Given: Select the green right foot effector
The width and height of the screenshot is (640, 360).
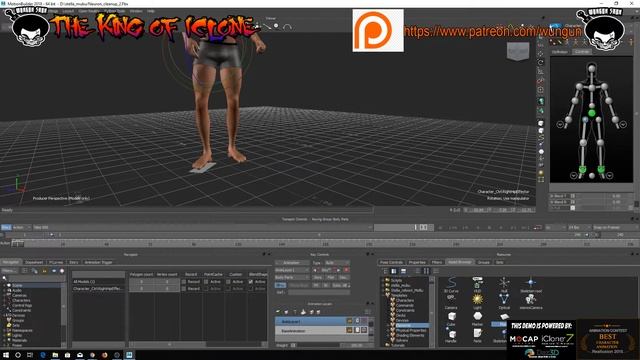Looking at the screenshot, I should point(582,169).
